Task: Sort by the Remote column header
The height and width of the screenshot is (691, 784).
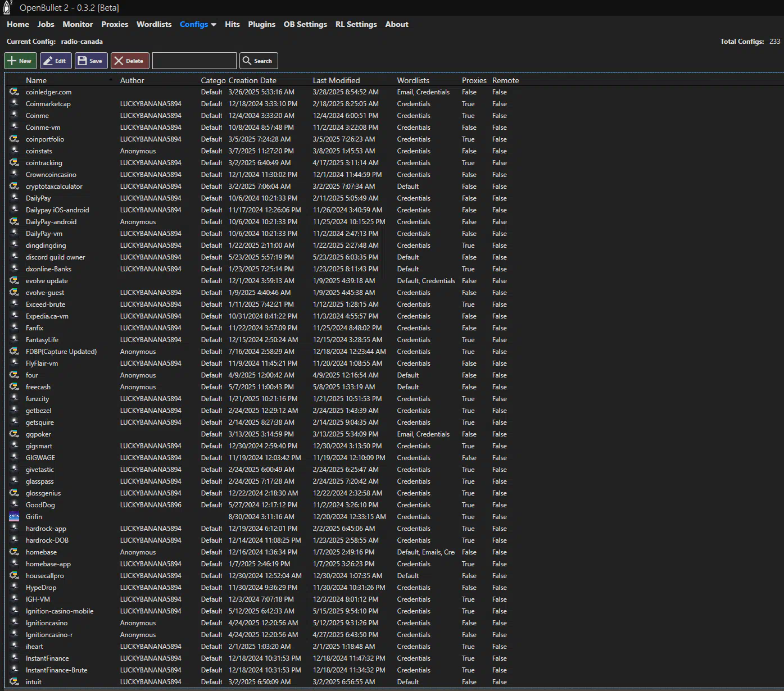Action: pos(506,80)
